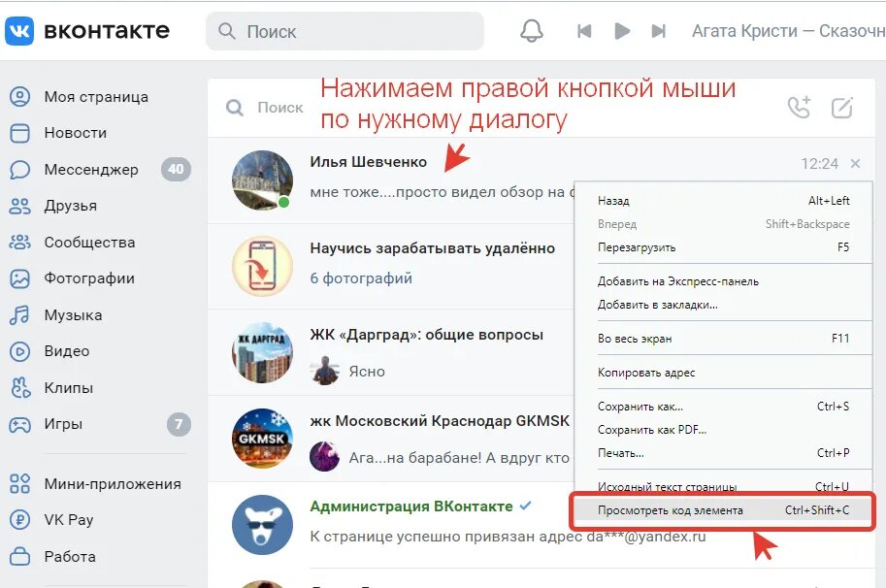Select Просмотреть код элемента
Screen dimensions: 886x588
[723, 510]
